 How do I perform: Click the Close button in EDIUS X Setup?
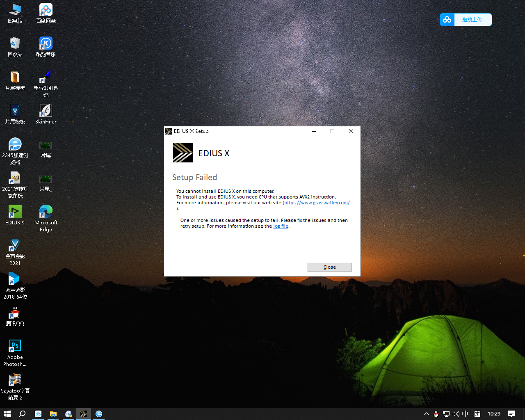pyautogui.click(x=329, y=267)
